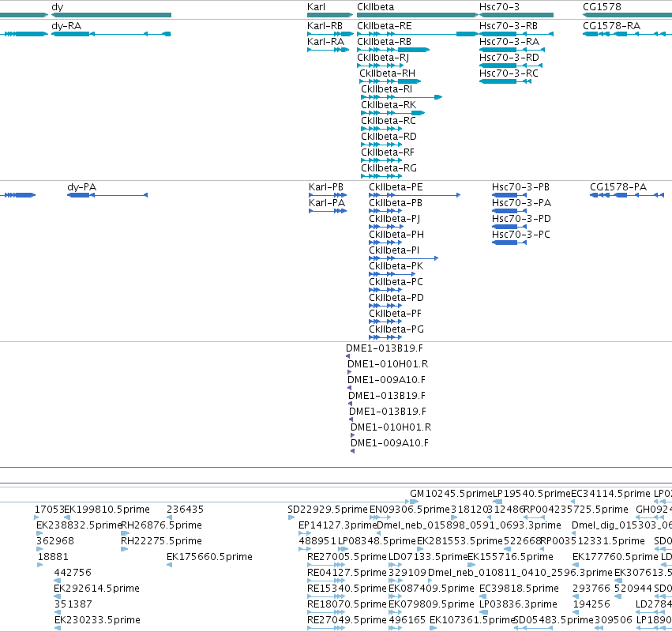Select CkIIbeta-PG in the protein track

tap(396, 329)
